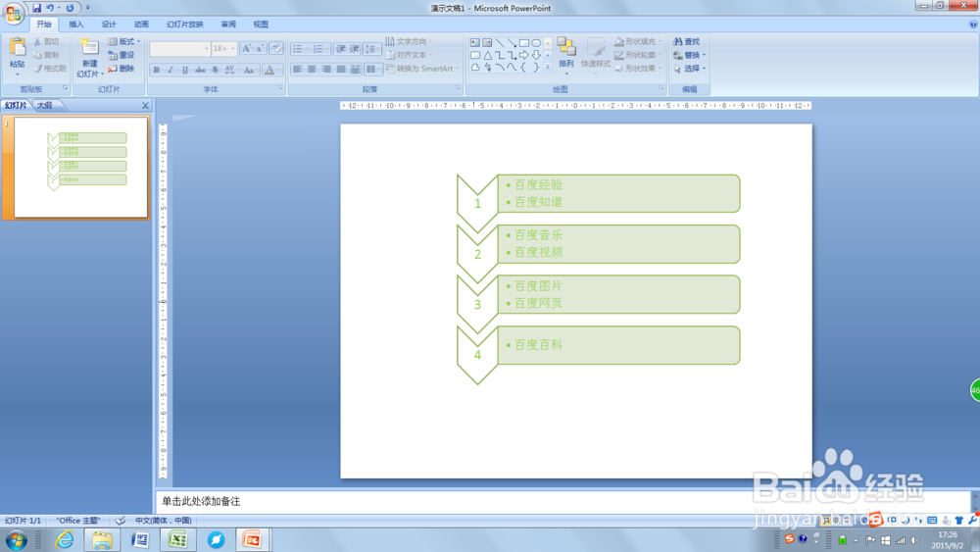The height and width of the screenshot is (552, 980).
Task: Select the Triangle shape in gallery
Action: click(487, 55)
